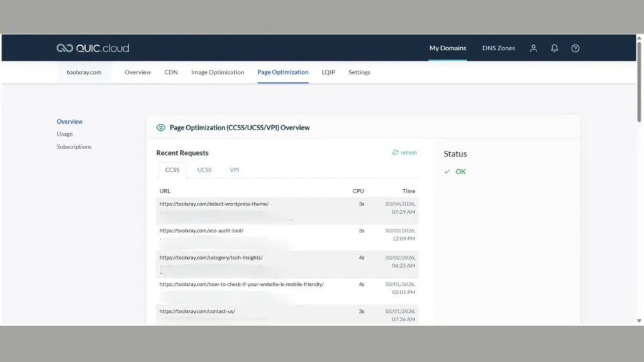
Task: Open Subscriptions in the left sidebar
Action: [x=74, y=146]
